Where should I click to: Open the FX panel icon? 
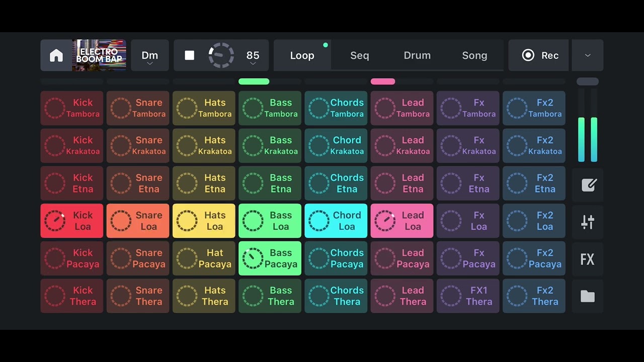(588, 259)
